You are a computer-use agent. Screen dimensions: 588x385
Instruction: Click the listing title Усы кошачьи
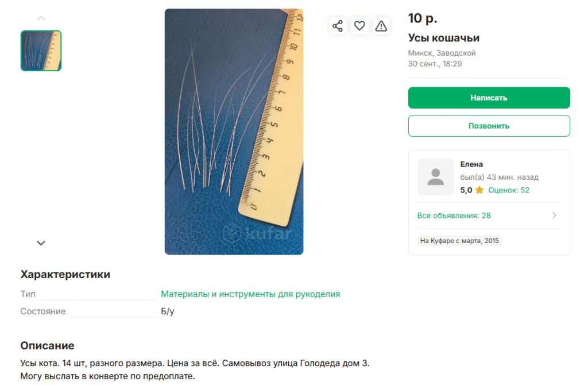[444, 38]
